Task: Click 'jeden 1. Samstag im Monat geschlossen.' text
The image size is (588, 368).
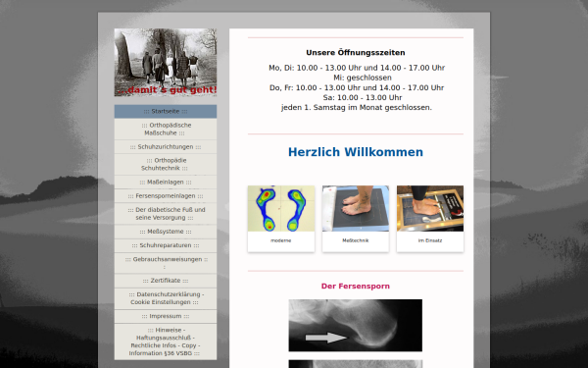Action: [357, 107]
